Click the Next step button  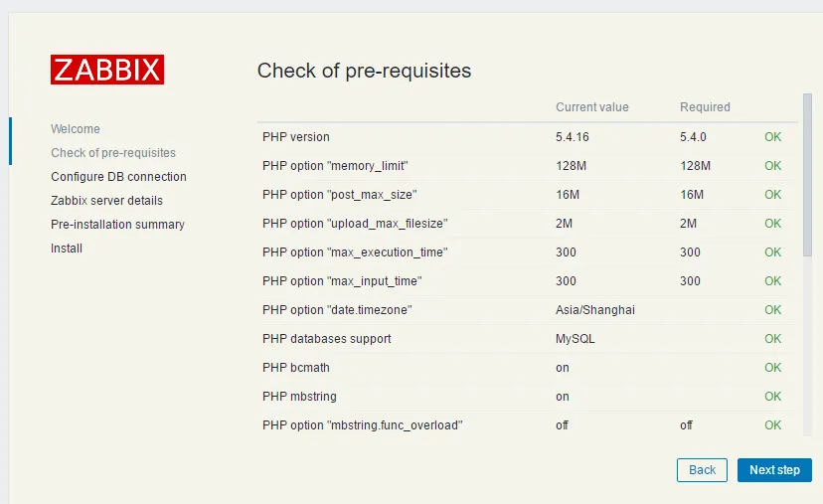pos(774,470)
